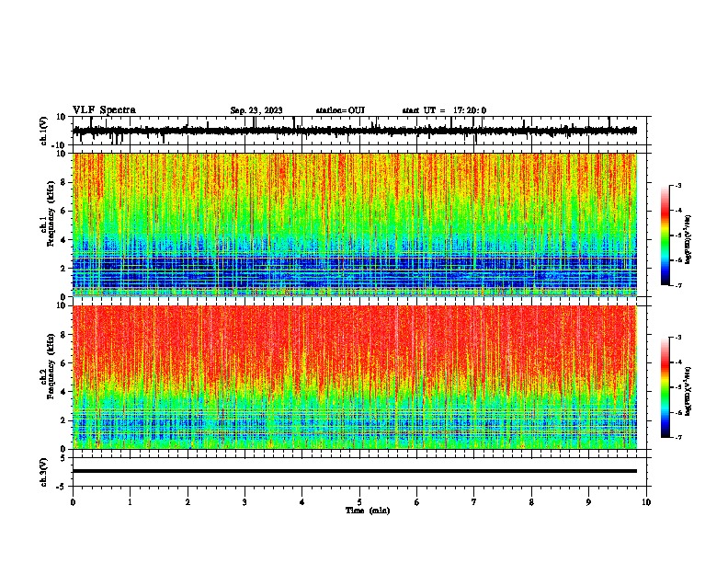
Task: Click the "ch.3(V)" axis label
Action: (x=44, y=473)
